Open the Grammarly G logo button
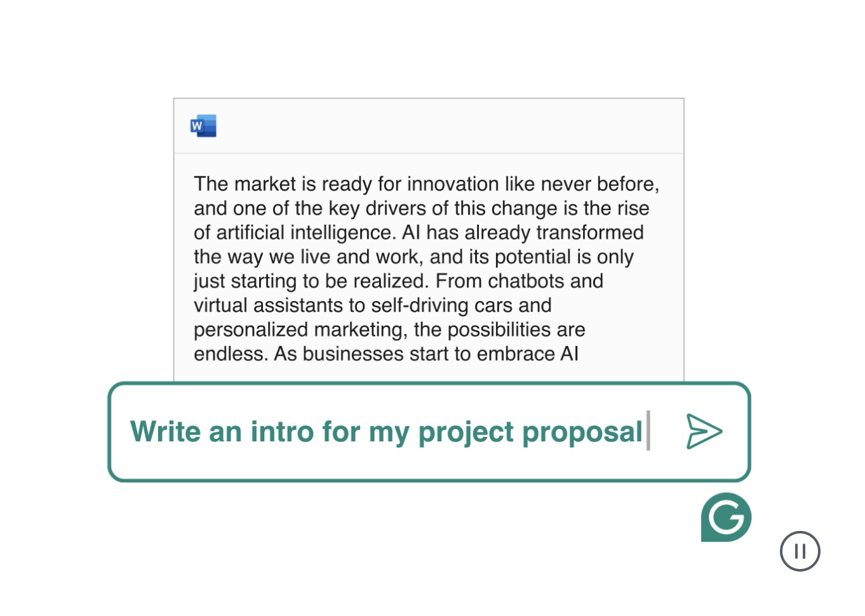Viewport: 865px width, 616px height. point(726,517)
